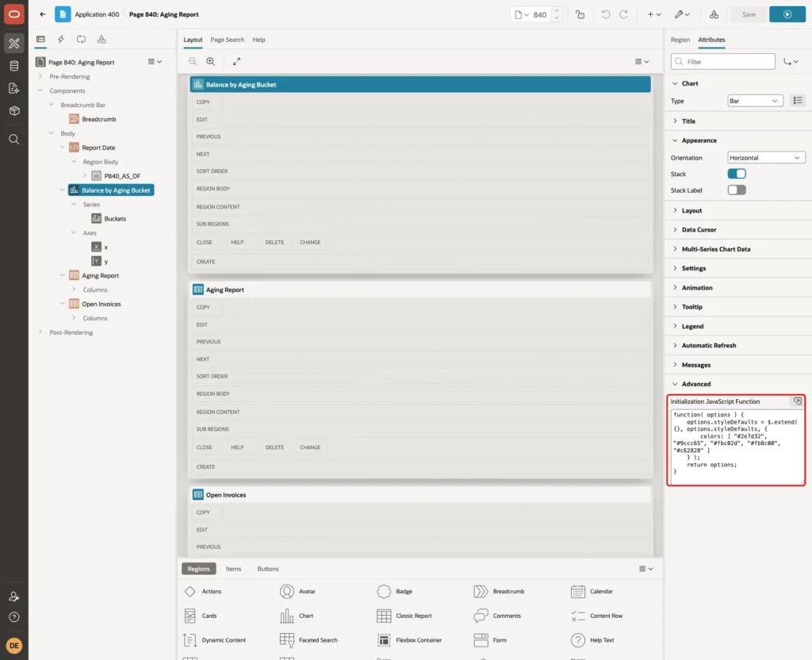Image resolution: width=812 pixels, height=660 pixels.
Task: Open Shared Components tab in tree pane
Action: point(101,40)
